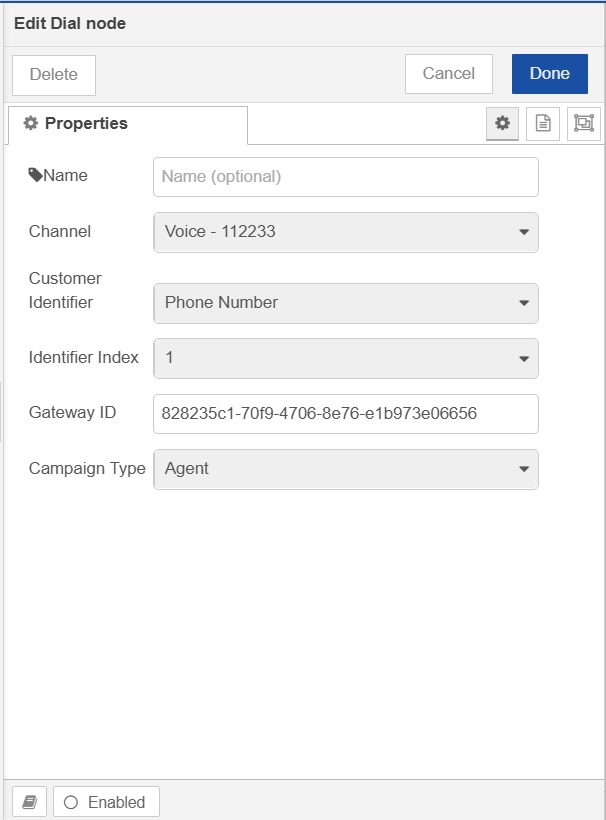This screenshot has height=820, width=606.
Task: Click the Identifier Index label
Action: (84, 357)
